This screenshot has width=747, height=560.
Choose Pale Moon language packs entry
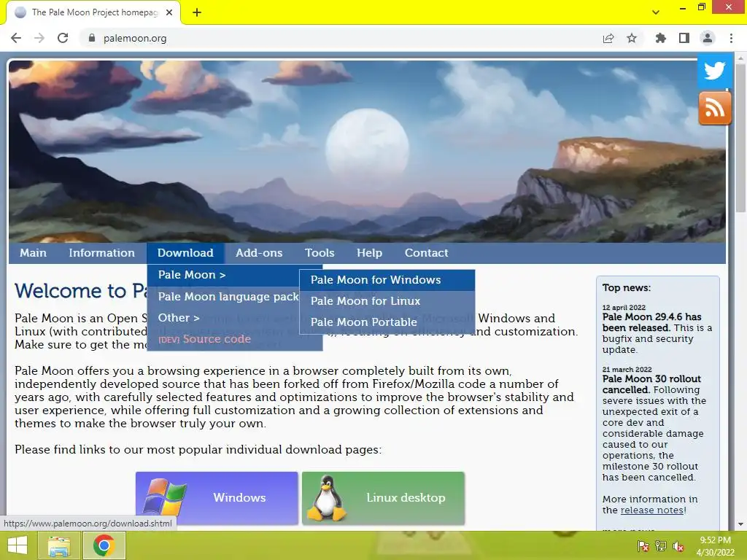coord(223,297)
